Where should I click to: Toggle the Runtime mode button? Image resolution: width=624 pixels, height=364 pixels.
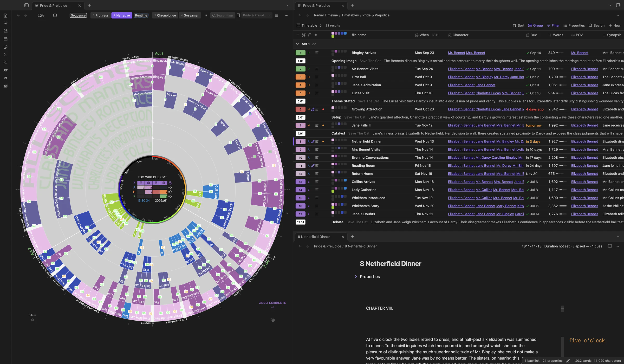click(141, 15)
